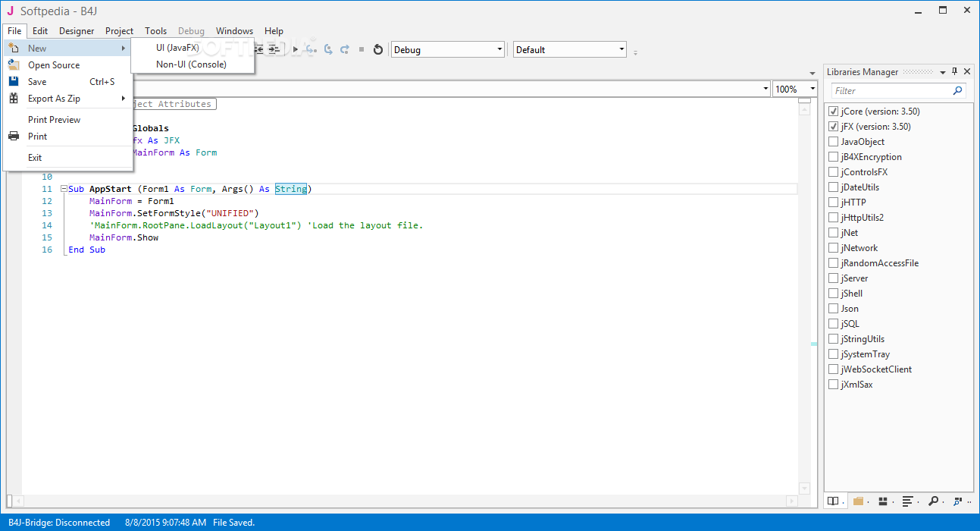Uncheck the jFX library checkbox
The height and width of the screenshot is (531, 980).
(834, 127)
